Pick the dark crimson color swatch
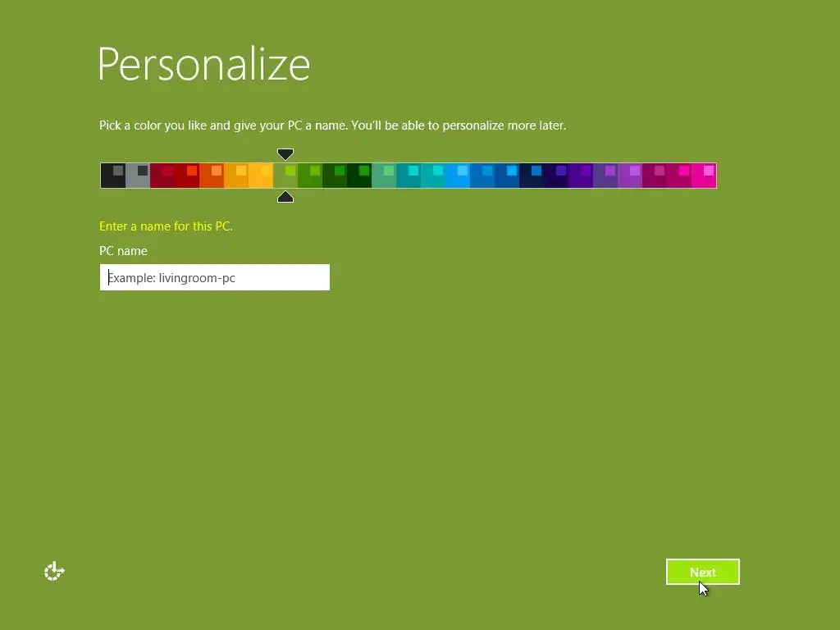Screen dimensions: 840x630 [162, 176]
